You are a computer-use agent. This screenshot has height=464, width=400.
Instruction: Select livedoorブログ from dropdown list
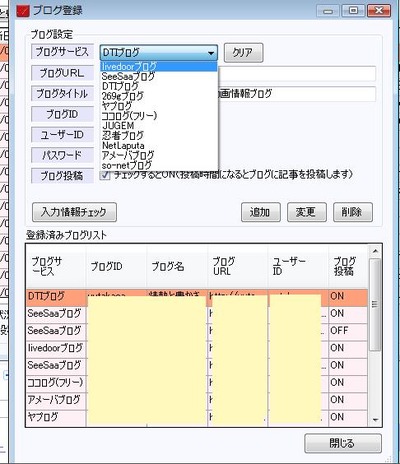(x=159, y=66)
